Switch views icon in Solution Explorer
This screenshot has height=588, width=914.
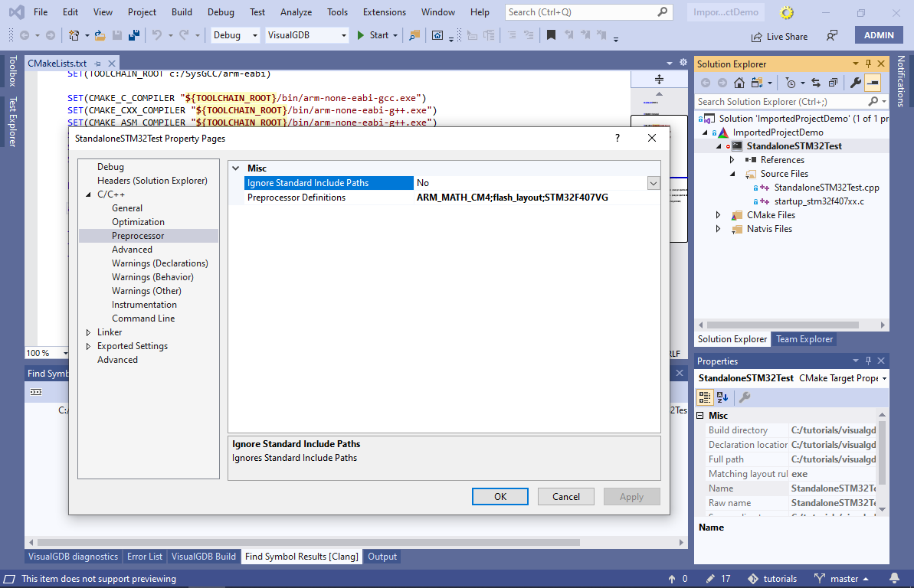(757, 83)
